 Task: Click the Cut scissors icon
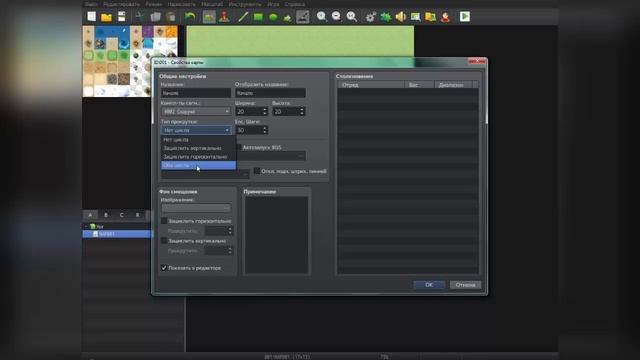click(140, 17)
